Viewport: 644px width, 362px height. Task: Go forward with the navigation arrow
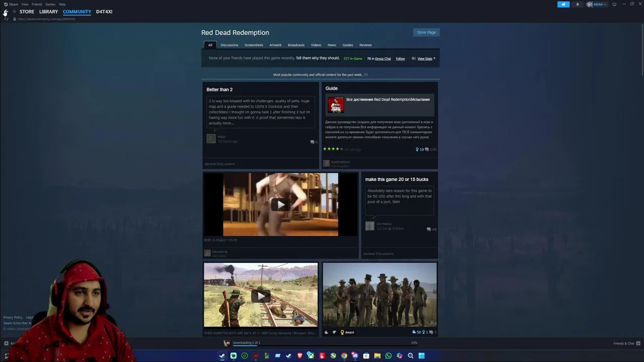[x=14, y=12]
